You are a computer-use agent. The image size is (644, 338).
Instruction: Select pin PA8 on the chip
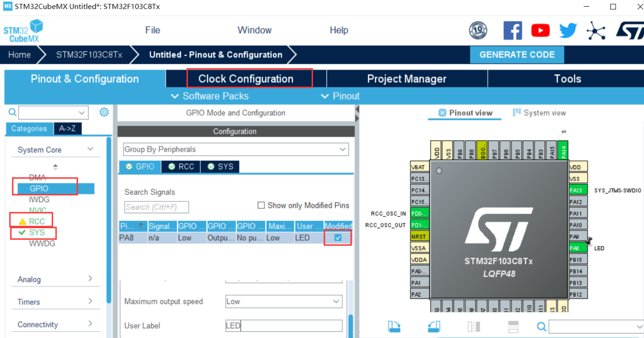(x=578, y=248)
